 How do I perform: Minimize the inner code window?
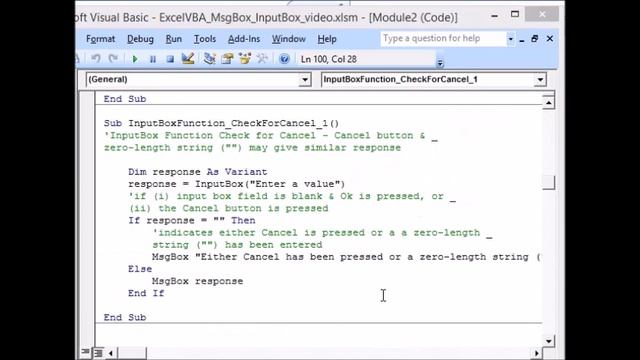pyautogui.click(x=522, y=40)
